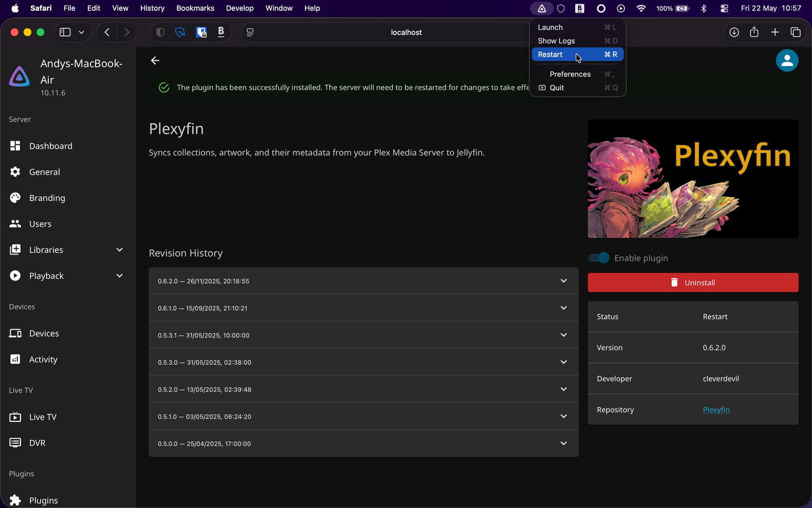Click the battery status indicator
812x508 pixels.
(673, 8)
